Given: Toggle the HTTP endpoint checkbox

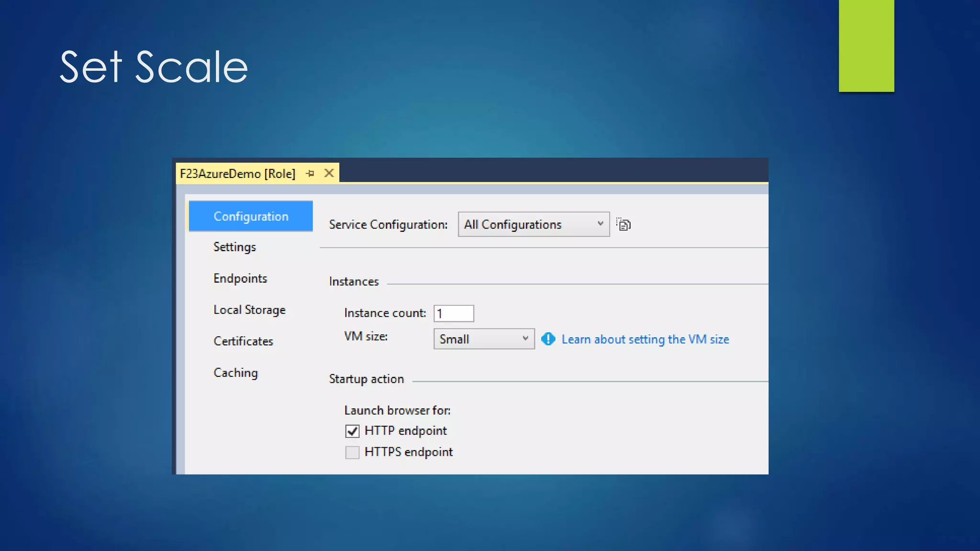Looking at the screenshot, I should click(352, 431).
